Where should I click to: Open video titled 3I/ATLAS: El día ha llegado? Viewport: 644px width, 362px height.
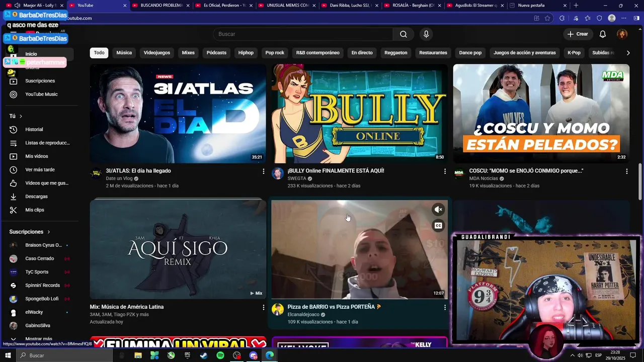(138, 171)
